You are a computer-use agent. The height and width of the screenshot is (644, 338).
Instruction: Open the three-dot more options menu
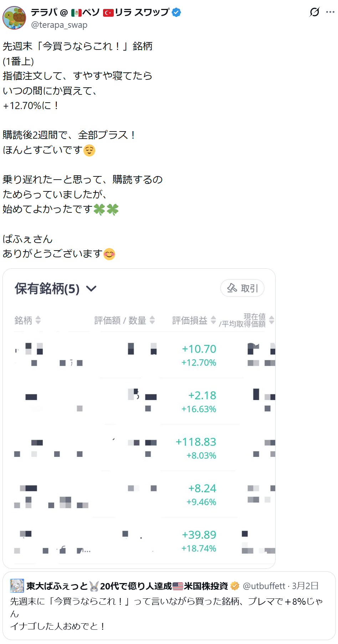tap(330, 12)
